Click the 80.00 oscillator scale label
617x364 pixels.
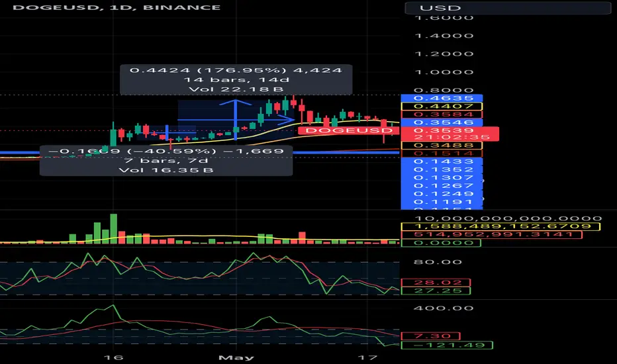437,262
